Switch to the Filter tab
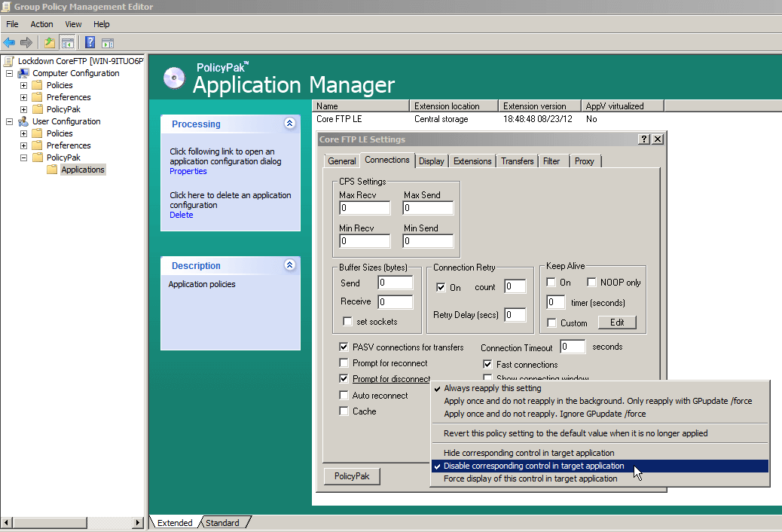 [x=551, y=161]
